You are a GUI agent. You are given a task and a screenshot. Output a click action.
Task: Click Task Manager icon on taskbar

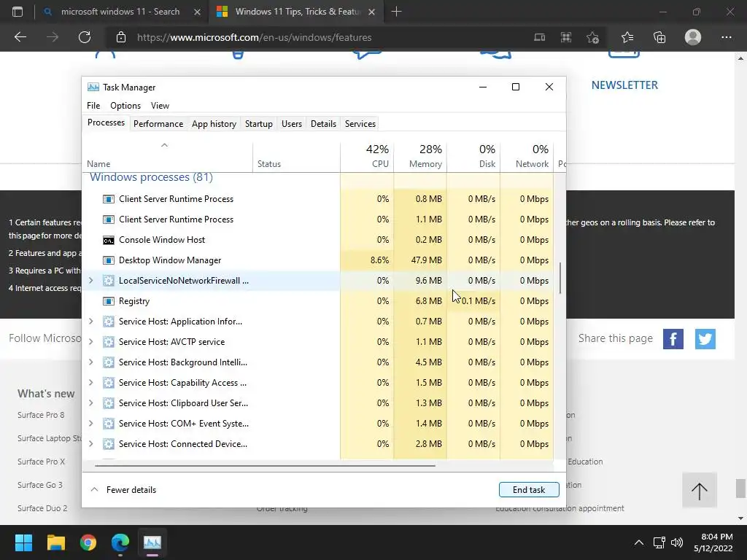point(152,542)
